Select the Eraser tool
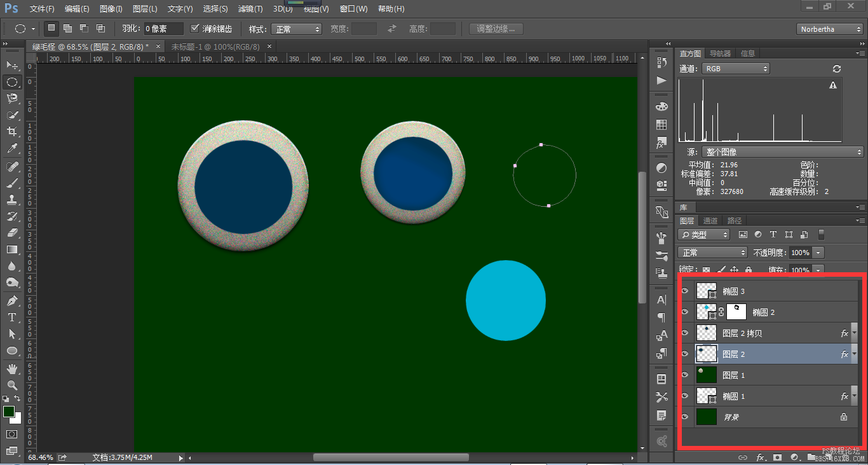Image resolution: width=868 pixels, height=465 pixels. [x=12, y=233]
